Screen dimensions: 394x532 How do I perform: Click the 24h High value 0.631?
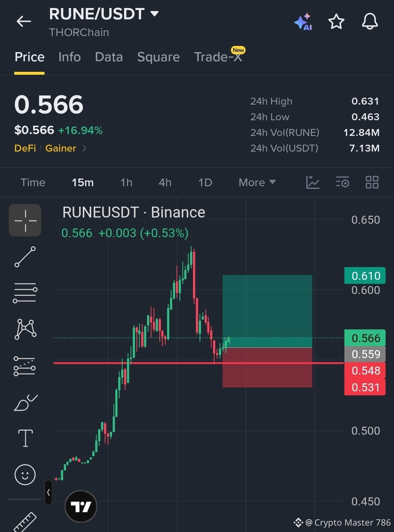click(365, 101)
